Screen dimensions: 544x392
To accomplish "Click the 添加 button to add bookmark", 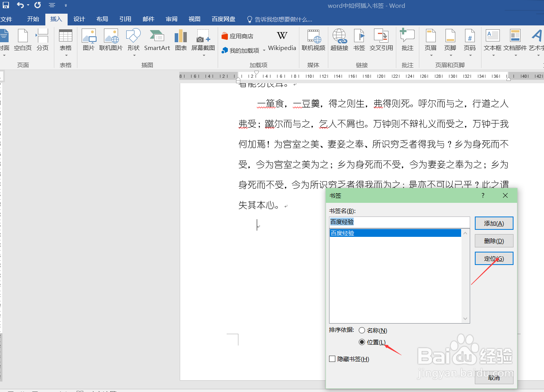I will (494, 223).
